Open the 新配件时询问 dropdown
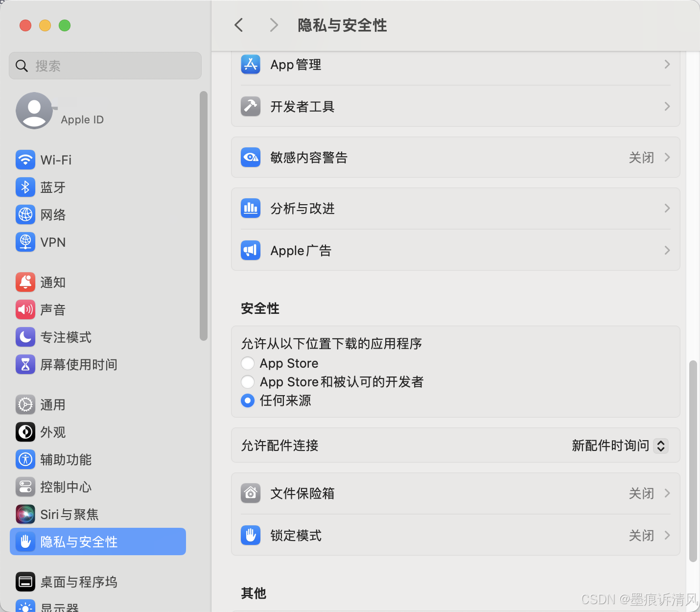700x612 pixels. click(620, 446)
